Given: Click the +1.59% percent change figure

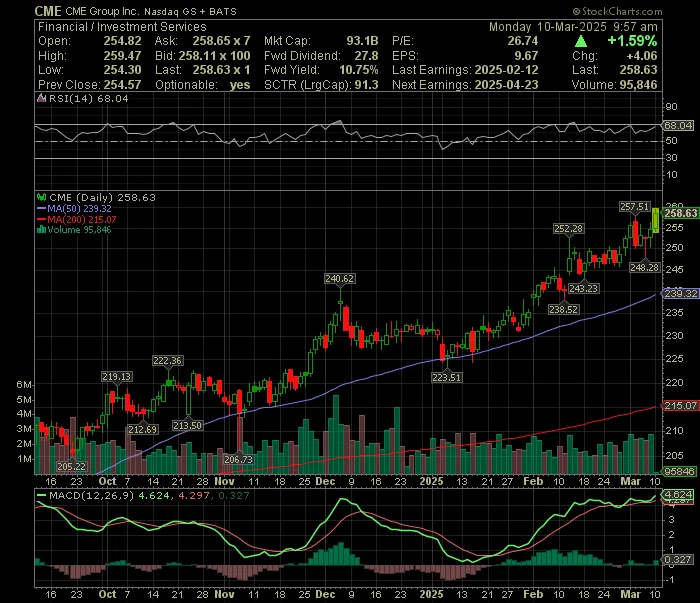Looking at the screenshot, I should pyautogui.click(x=632, y=41).
